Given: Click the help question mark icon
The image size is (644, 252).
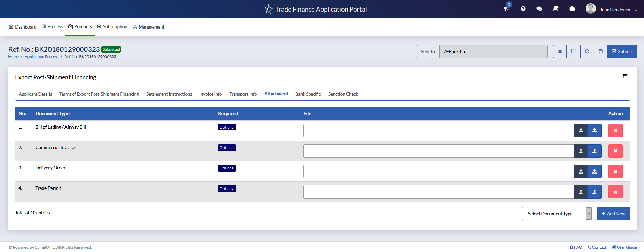Looking at the screenshot, I should tap(523, 9).
